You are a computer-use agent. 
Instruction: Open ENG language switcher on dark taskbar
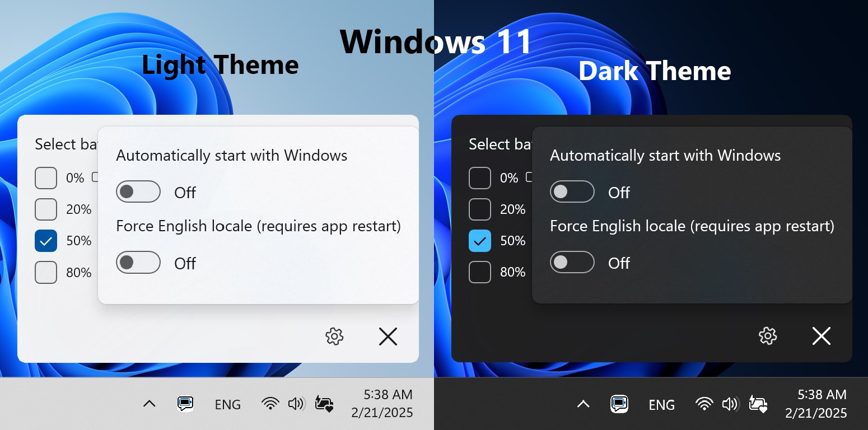tap(661, 404)
